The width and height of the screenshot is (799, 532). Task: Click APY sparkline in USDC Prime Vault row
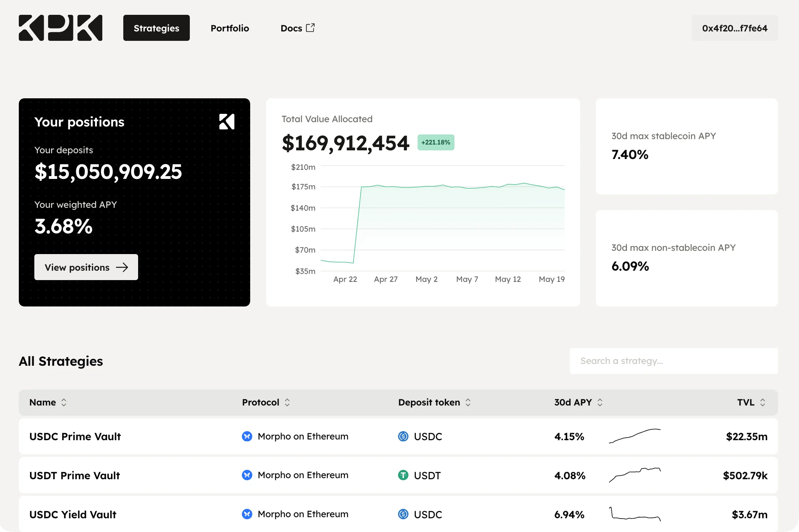click(x=635, y=436)
